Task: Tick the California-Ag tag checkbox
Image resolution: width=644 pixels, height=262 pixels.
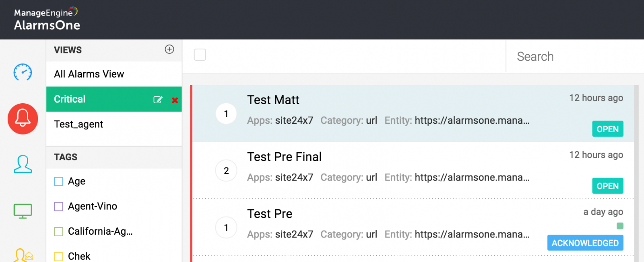Action: coord(58,231)
